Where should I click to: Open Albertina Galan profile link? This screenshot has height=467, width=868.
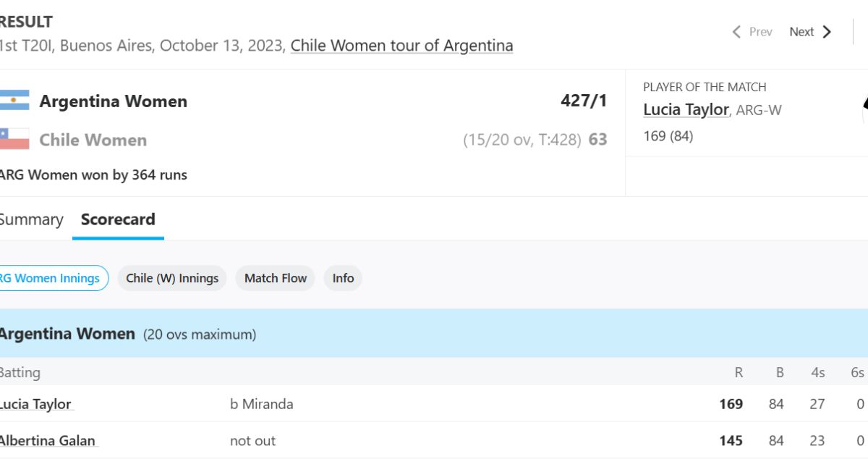pyautogui.click(x=47, y=441)
